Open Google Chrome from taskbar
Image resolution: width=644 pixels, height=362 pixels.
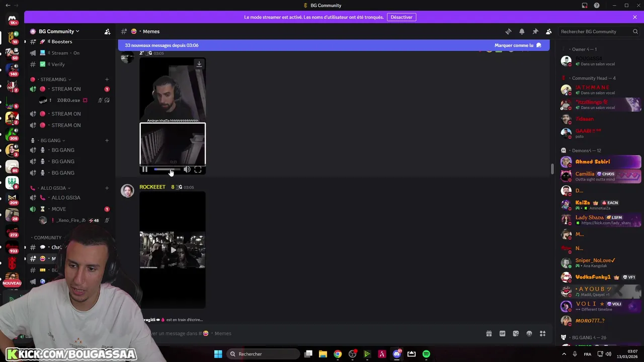coord(338,354)
